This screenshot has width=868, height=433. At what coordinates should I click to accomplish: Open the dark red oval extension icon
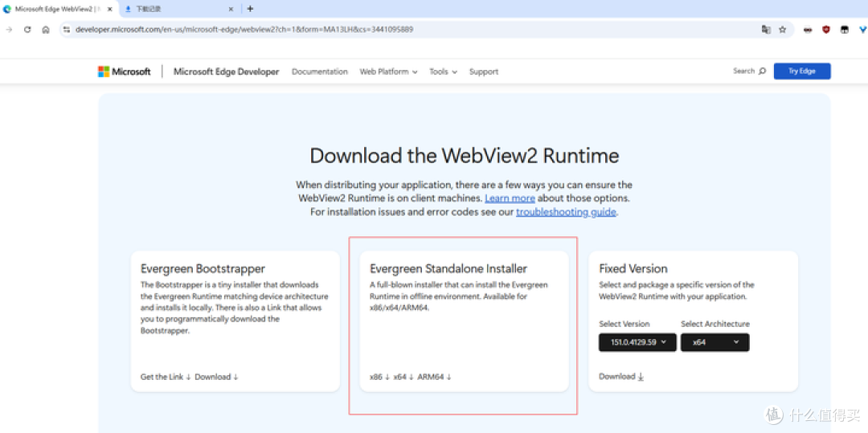(808, 30)
